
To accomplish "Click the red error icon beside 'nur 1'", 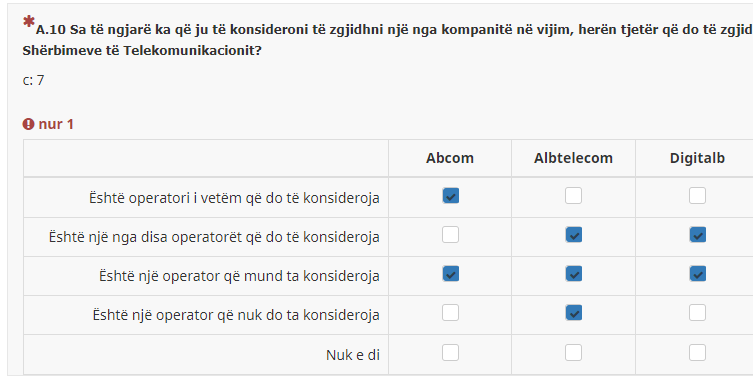I will click(x=28, y=124).
